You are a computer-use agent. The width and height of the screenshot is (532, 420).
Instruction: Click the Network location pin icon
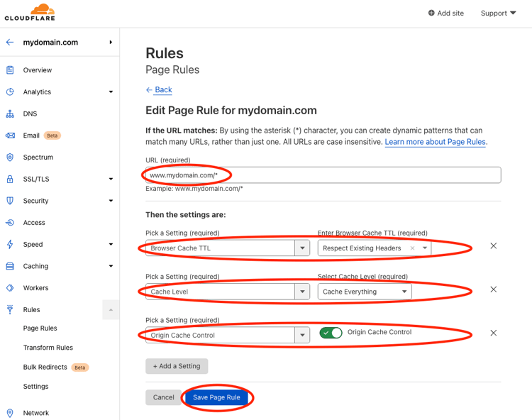10,413
